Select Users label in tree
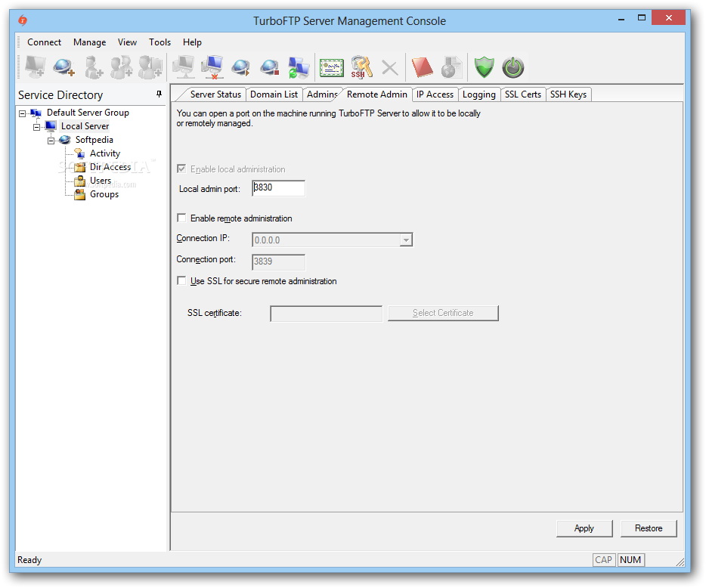Viewport: 706px width, 588px height. 101,181
